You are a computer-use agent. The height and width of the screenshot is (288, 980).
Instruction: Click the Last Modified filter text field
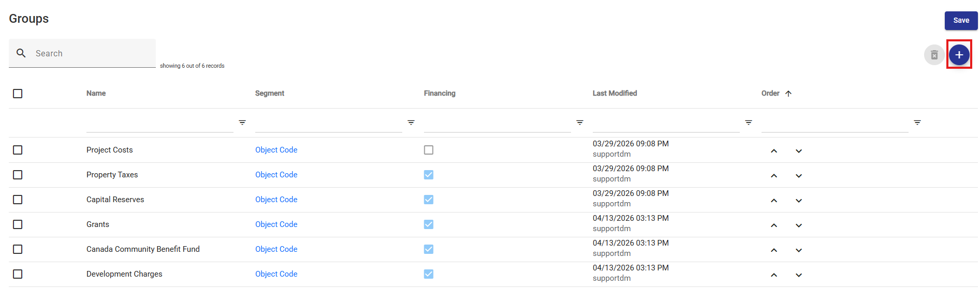(666, 123)
